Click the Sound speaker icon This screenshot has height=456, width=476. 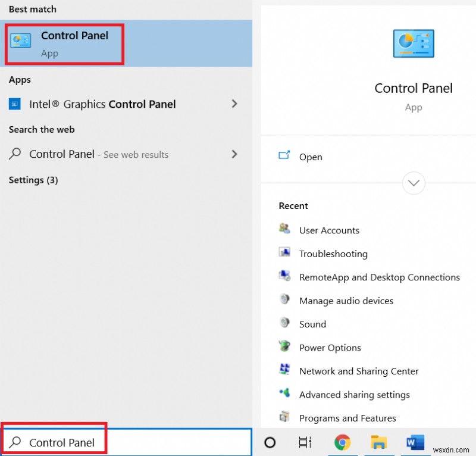click(284, 322)
